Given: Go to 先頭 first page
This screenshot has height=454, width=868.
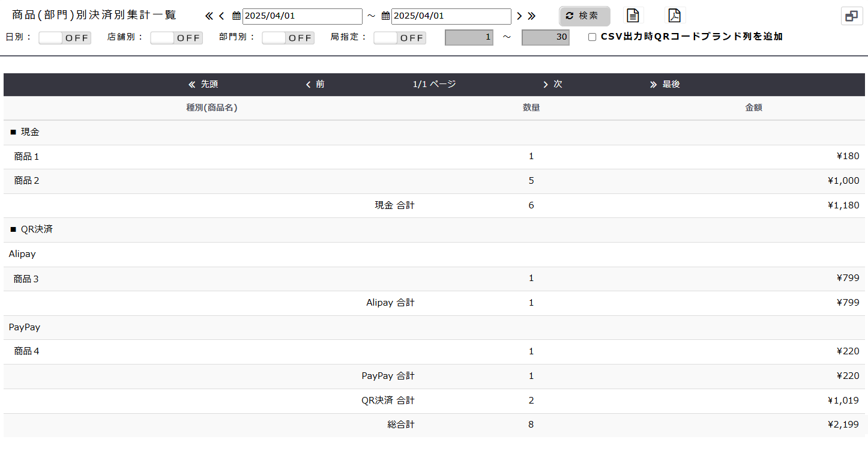Looking at the screenshot, I should point(203,85).
